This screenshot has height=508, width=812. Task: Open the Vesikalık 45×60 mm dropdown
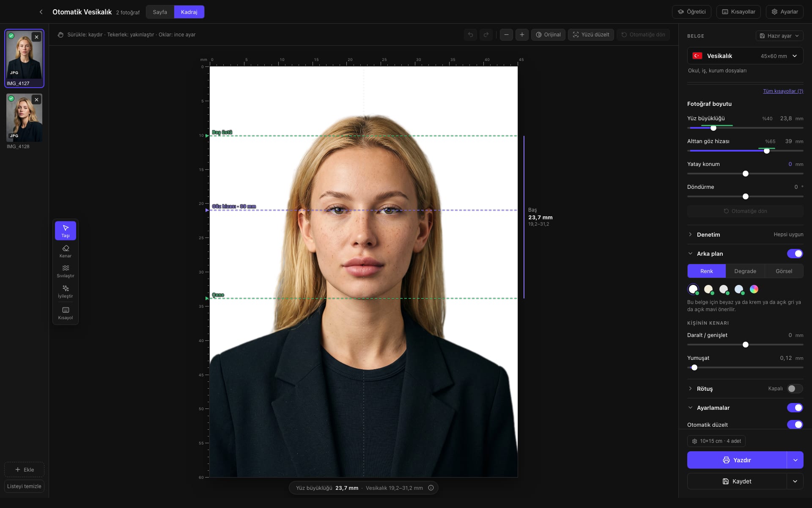point(745,56)
